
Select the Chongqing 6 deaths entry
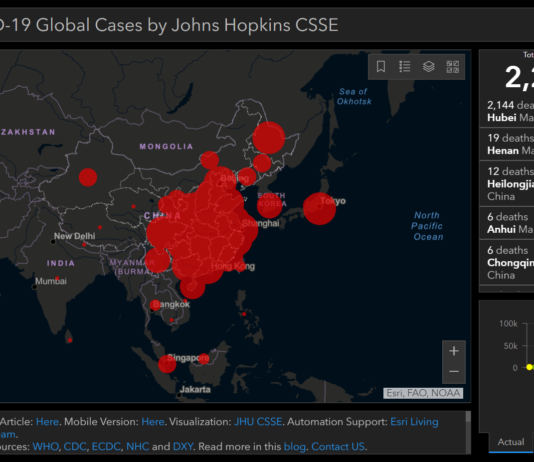click(x=506, y=262)
